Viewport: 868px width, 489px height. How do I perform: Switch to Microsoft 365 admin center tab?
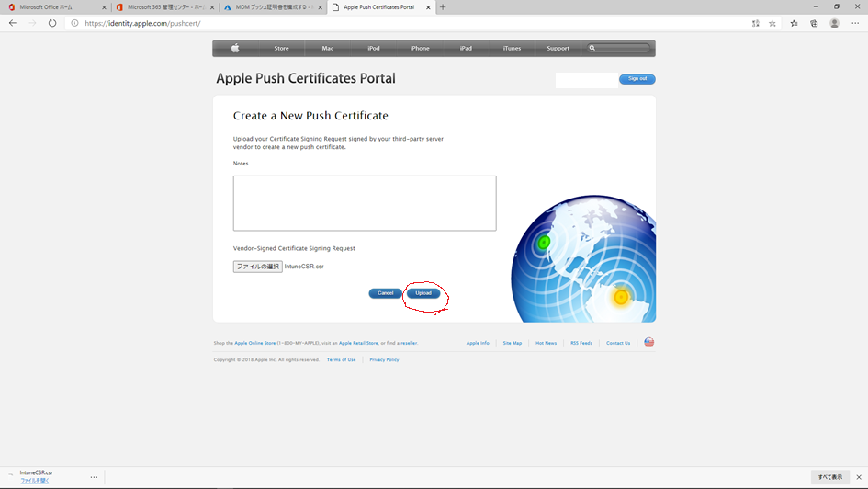(165, 7)
